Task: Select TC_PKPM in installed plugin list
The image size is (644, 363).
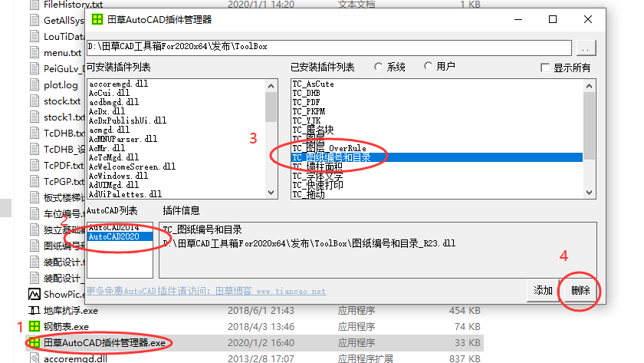Action: coord(308,111)
